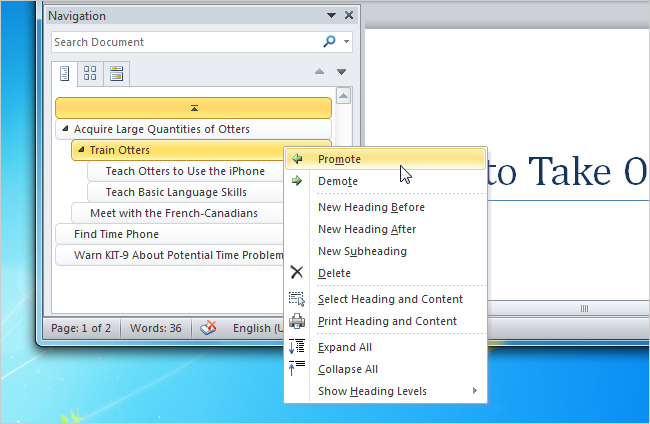The width and height of the screenshot is (650, 424).
Task: Click the English language status entry
Action: click(258, 328)
